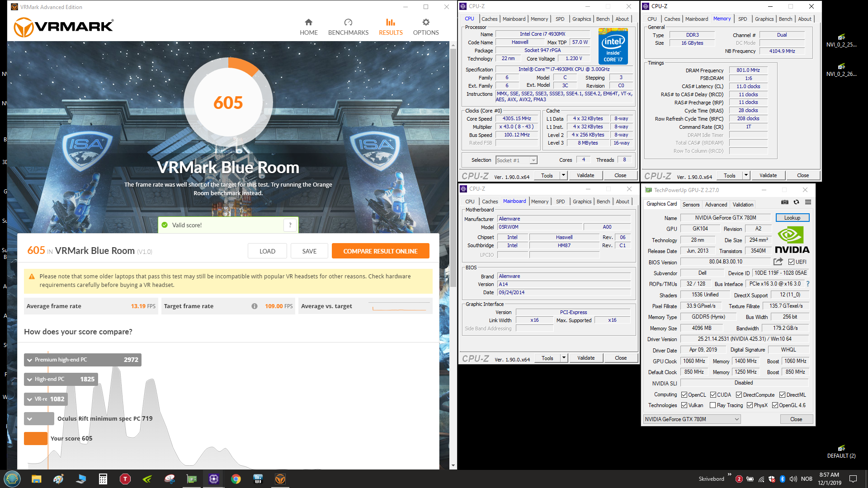Click Validate in CPU-Z Memory window
The image size is (868, 488).
(x=768, y=175)
